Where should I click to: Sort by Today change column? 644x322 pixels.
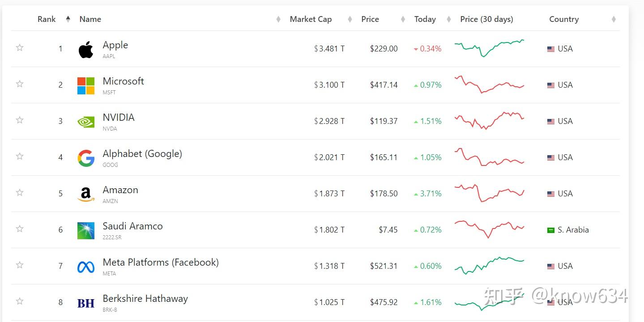tap(425, 19)
